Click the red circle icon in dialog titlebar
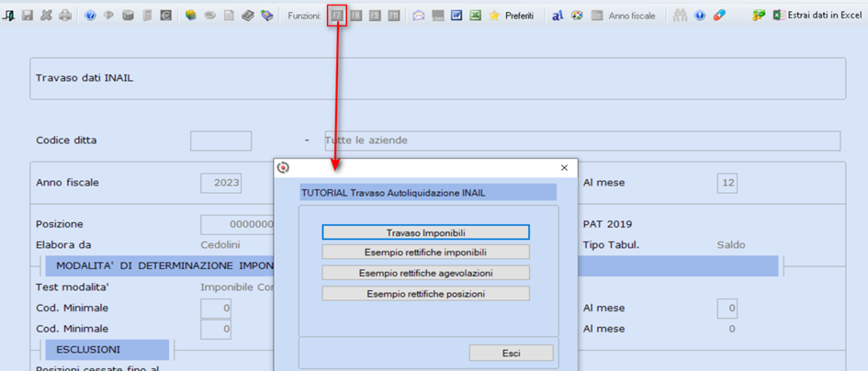868x371 pixels. [283, 166]
